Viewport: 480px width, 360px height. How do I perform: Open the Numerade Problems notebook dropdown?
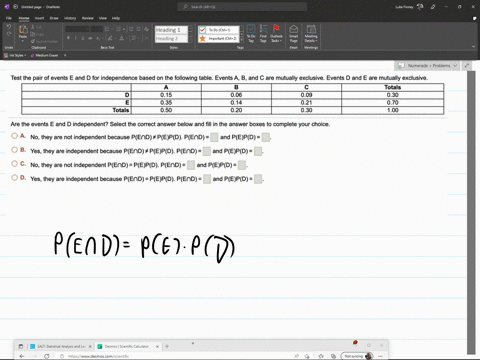pos(428,66)
